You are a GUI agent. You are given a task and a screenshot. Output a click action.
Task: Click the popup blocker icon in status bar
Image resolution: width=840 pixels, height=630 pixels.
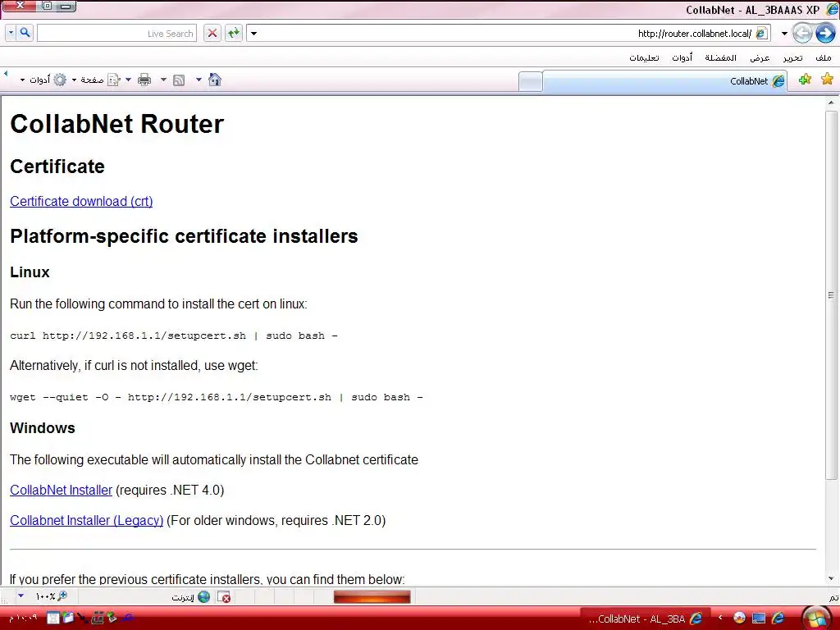point(224,597)
